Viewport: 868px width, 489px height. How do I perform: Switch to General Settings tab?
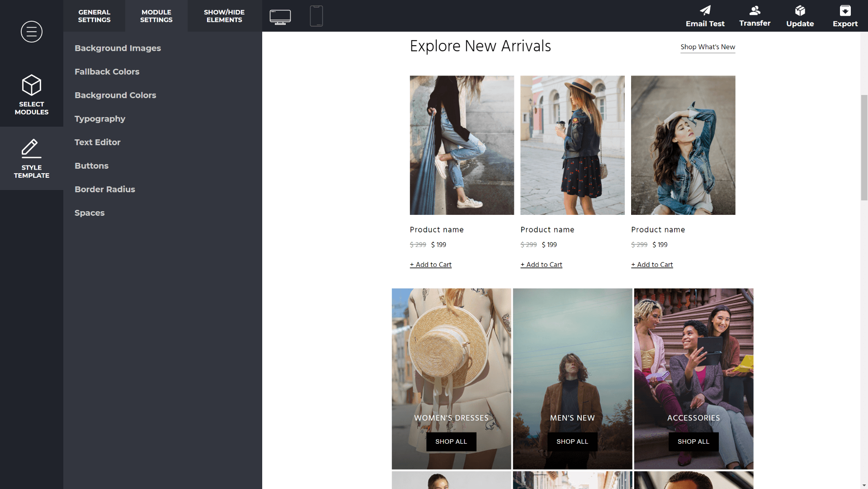coord(94,16)
